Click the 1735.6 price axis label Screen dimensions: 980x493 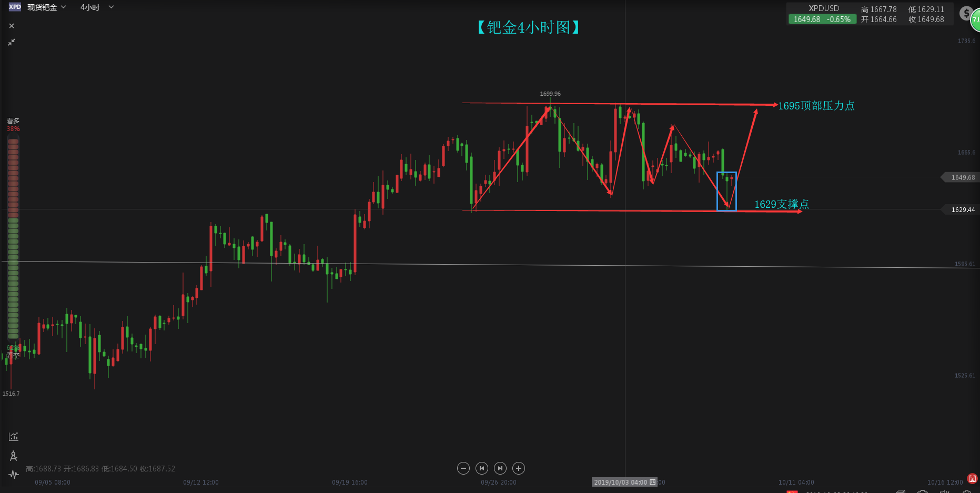pyautogui.click(x=966, y=41)
